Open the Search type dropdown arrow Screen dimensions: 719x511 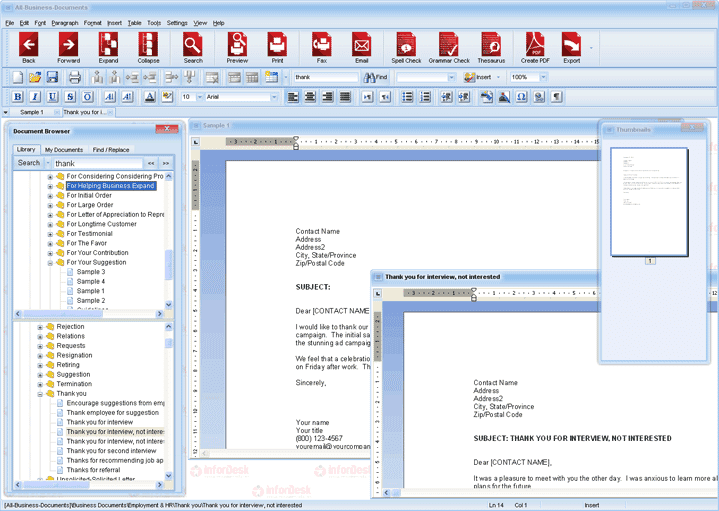(x=48, y=163)
